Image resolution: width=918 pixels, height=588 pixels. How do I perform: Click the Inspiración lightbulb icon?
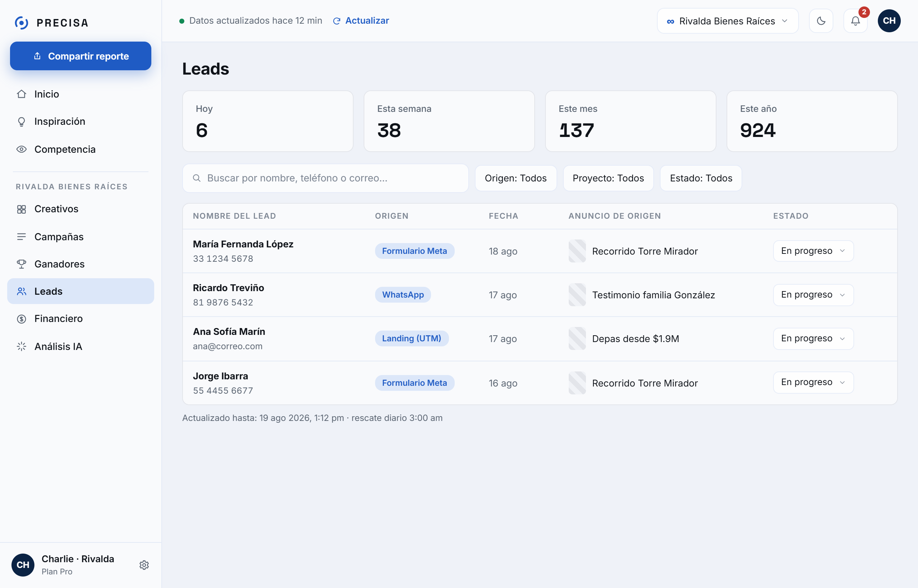[x=22, y=122]
